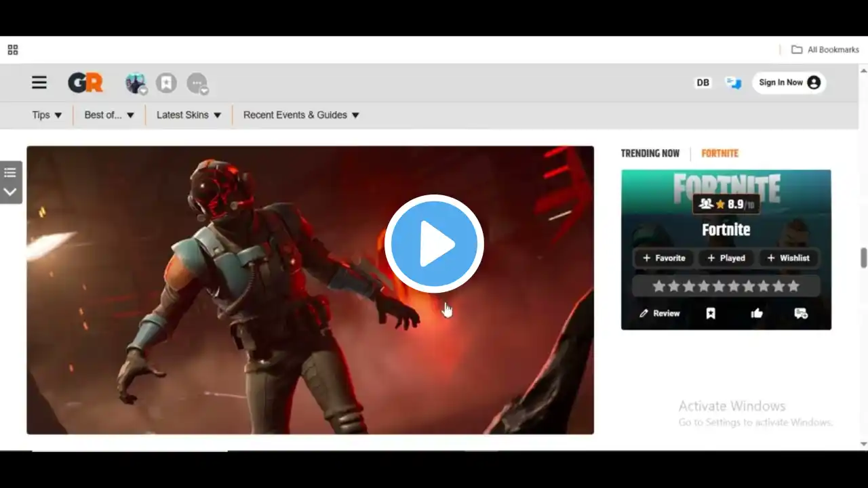The image size is (868, 488).
Task: Open the browser apps grid icon
Action: coord(13,49)
